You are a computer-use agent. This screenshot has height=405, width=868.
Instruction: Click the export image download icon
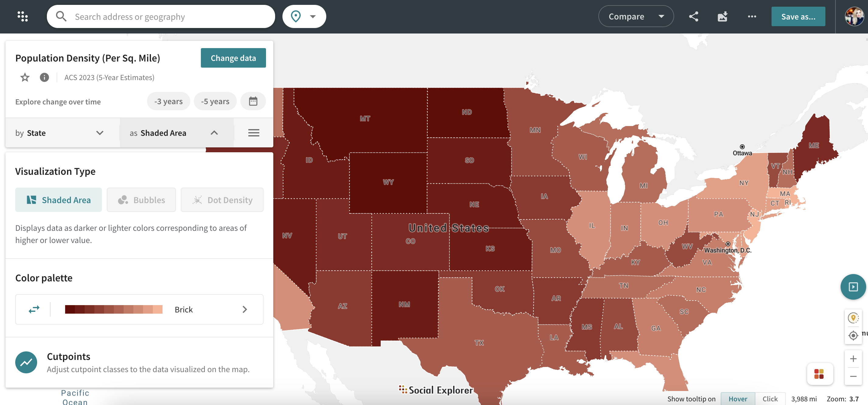(x=723, y=16)
